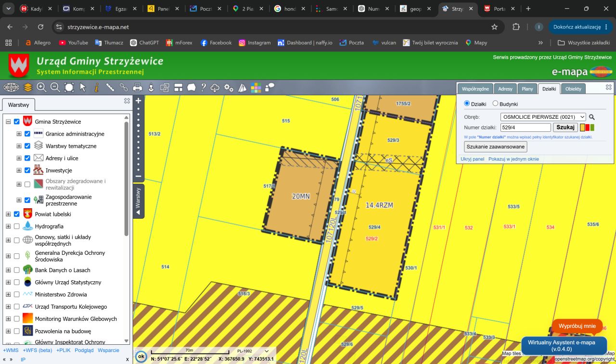Select the zoom in magnifier tool
Screen dimensions: 616x364
click(x=41, y=87)
